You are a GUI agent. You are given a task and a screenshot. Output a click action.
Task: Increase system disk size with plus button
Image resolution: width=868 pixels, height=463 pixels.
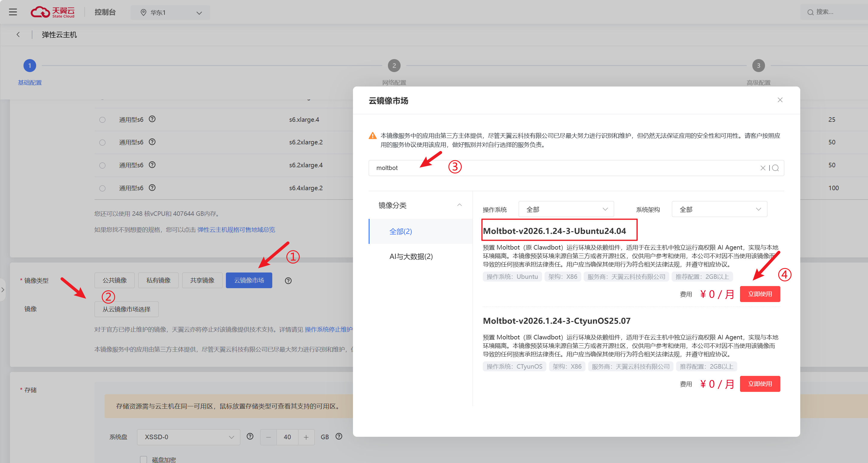coord(306,437)
